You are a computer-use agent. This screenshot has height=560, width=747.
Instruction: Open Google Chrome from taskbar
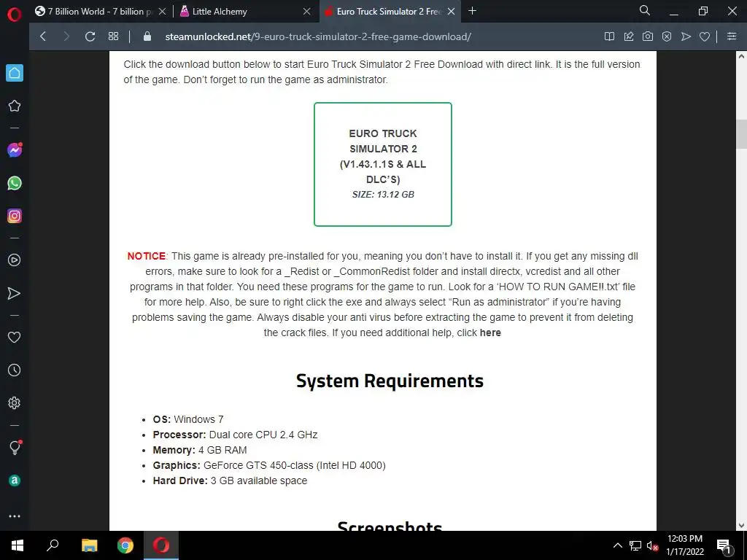[x=125, y=545]
